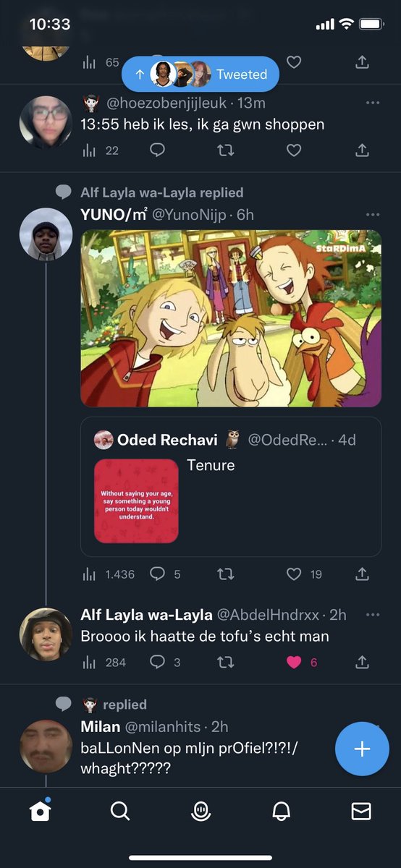View analytics showing 1.436 views
The width and height of the screenshot is (401, 868).
click(x=109, y=574)
